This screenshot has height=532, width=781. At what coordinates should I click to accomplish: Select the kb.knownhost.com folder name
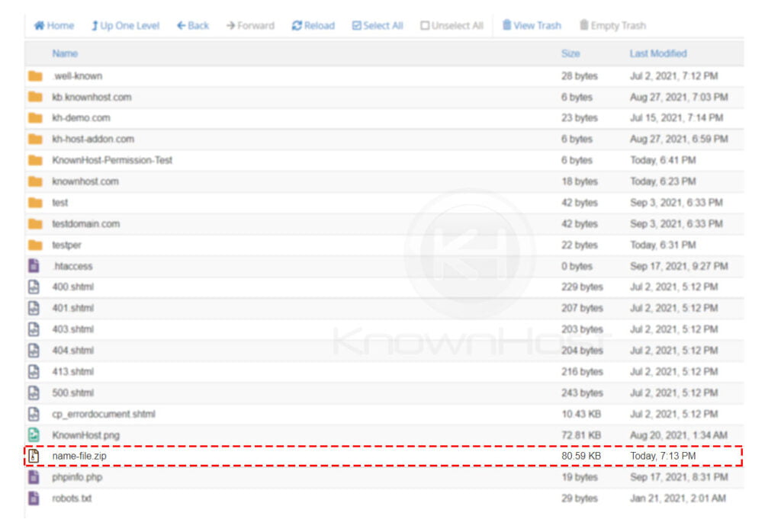[92, 97]
